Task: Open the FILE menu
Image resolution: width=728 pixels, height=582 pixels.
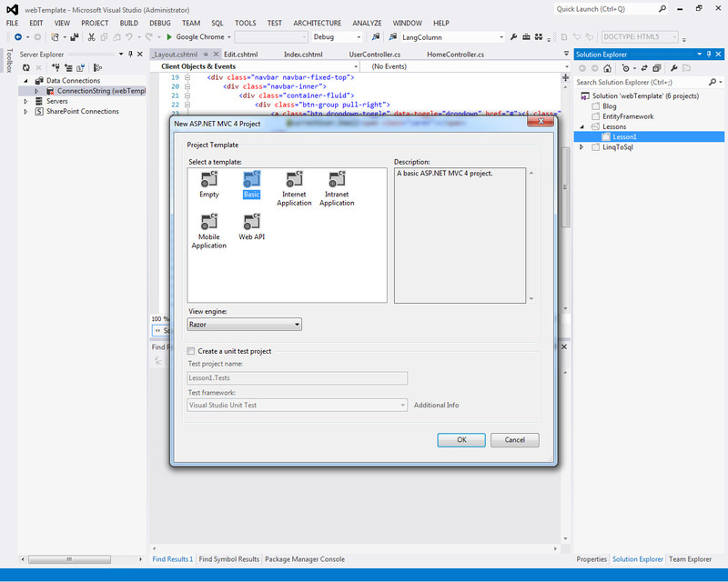Action: 12,23
